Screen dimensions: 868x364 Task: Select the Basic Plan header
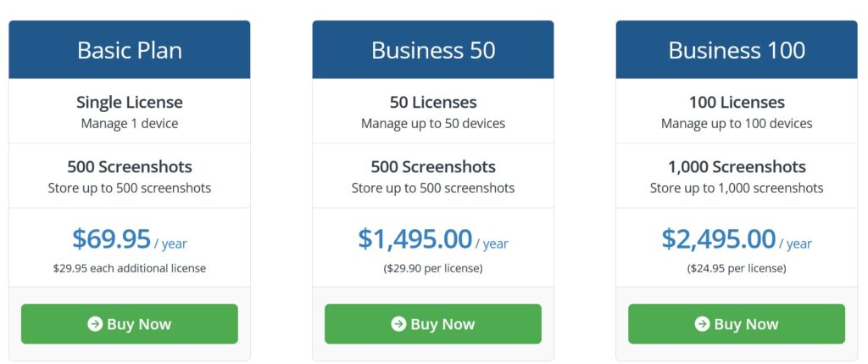(x=130, y=50)
